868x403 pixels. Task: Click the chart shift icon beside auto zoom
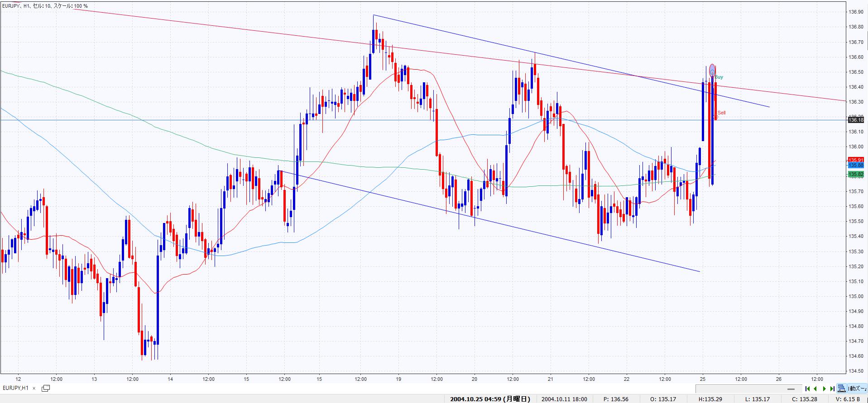click(x=841, y=389)
